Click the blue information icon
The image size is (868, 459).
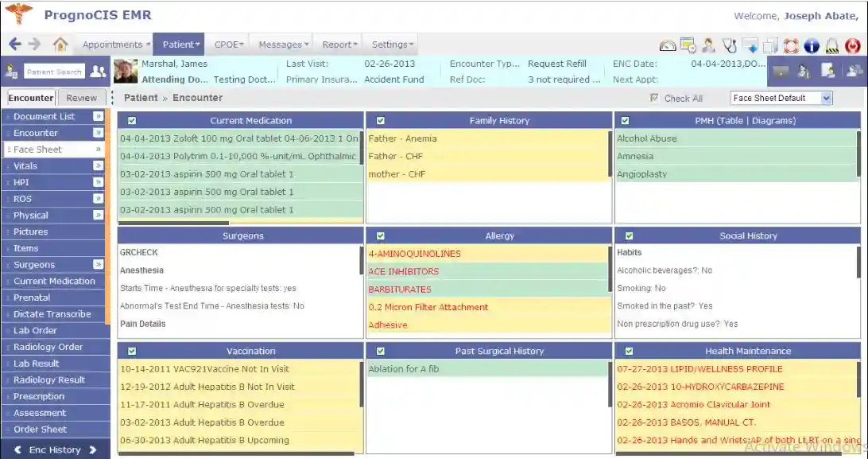(812, 45)
